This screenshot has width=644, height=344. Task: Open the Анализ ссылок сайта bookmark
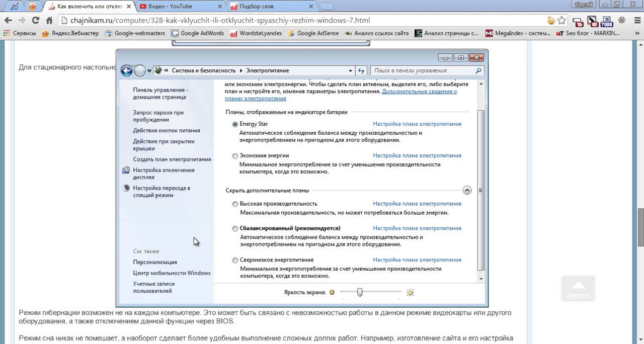pos(377,33)
